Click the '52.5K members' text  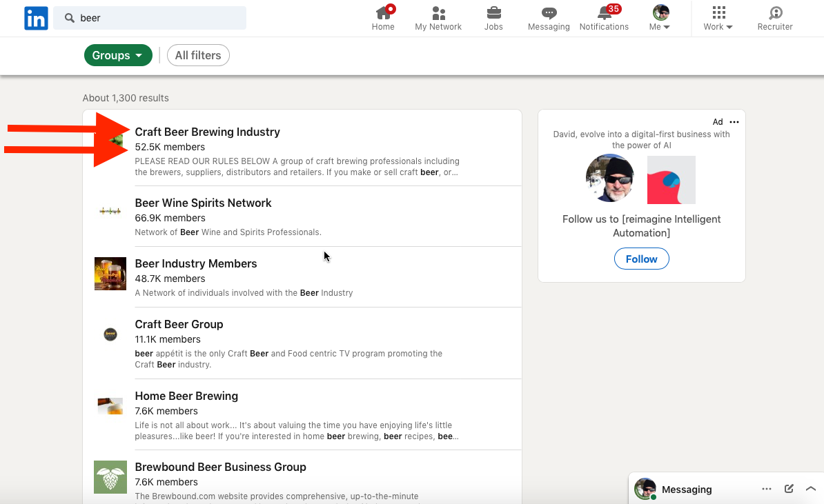pyautogui.click(x=170, y=147)
